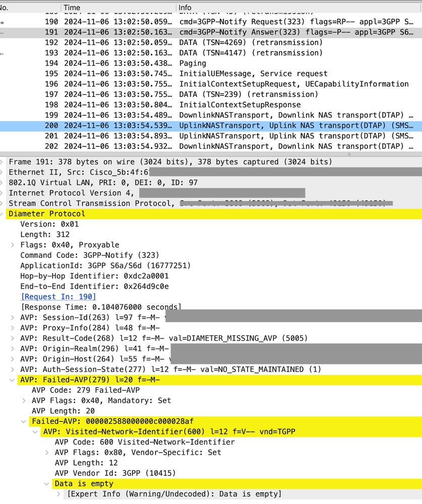Select packet 192 DATA TSN=4269

(211, 42)
